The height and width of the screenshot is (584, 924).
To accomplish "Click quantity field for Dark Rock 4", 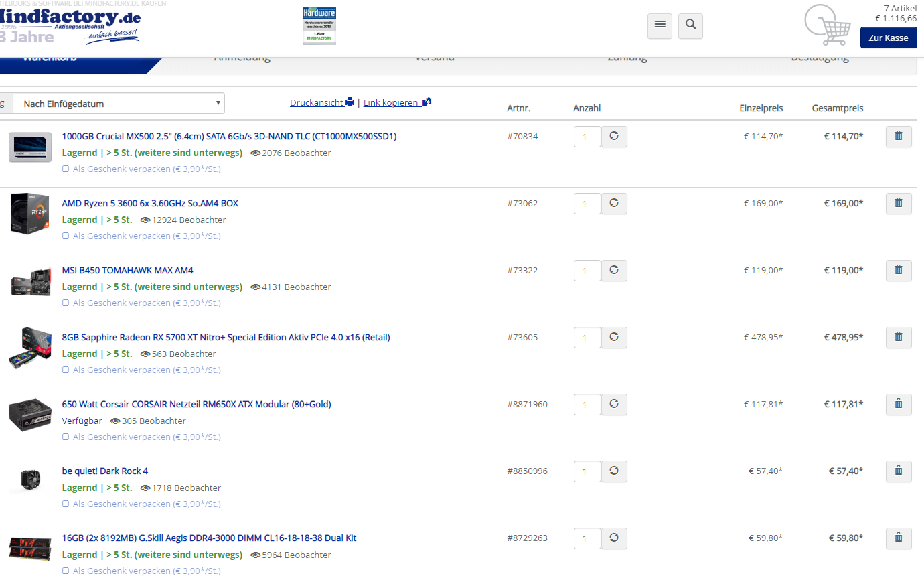I will [587, 471].
